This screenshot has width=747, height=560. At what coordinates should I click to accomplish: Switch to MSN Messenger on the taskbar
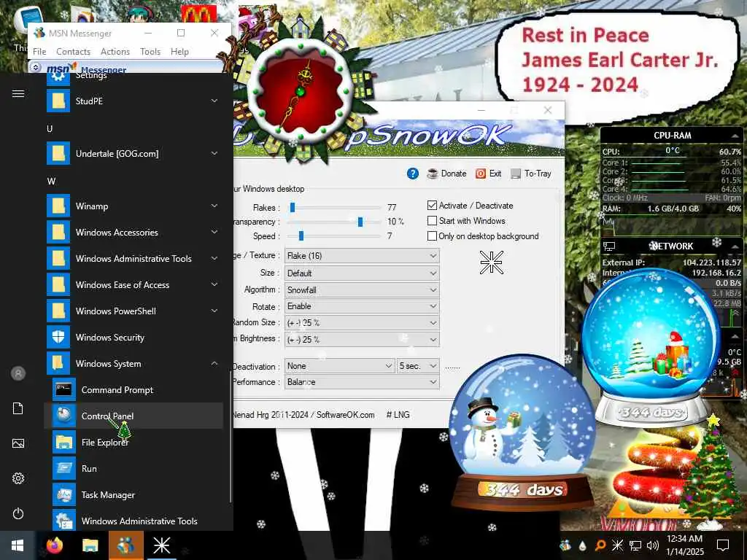[125, 545]
